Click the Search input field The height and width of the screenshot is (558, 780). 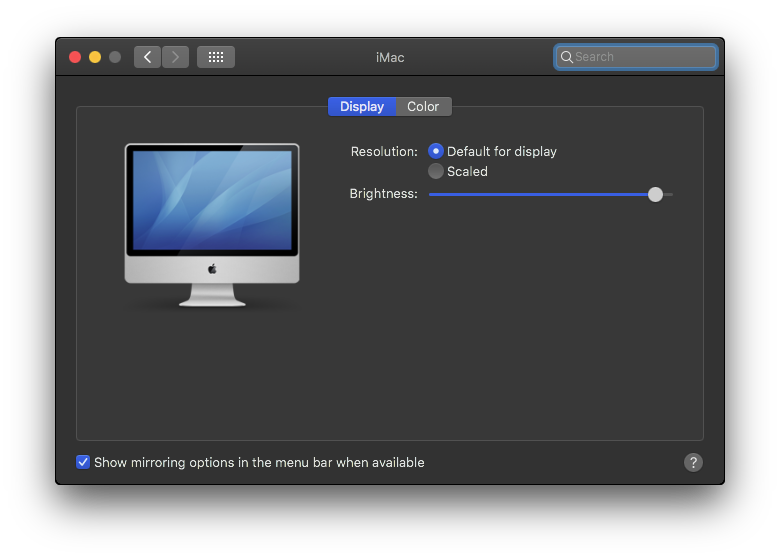[x=636, y=57]
